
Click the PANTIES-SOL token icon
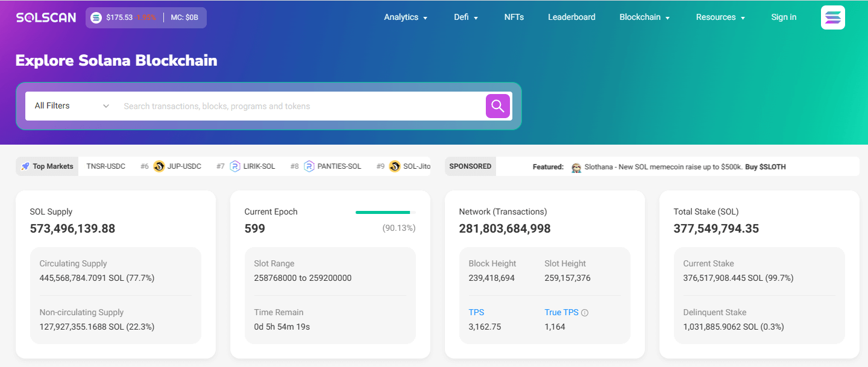point(309,166)
